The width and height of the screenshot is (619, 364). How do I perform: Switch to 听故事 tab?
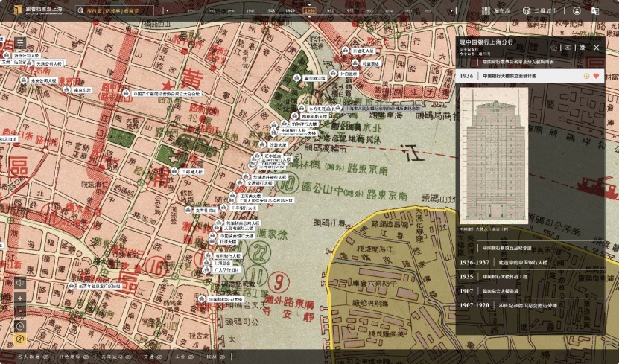pyautogui.click(x=112, y=10)
